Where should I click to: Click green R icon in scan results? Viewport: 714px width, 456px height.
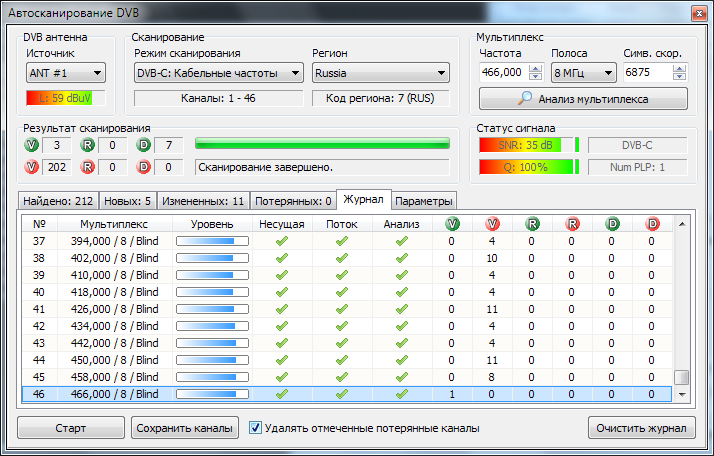tap(88, 146)
